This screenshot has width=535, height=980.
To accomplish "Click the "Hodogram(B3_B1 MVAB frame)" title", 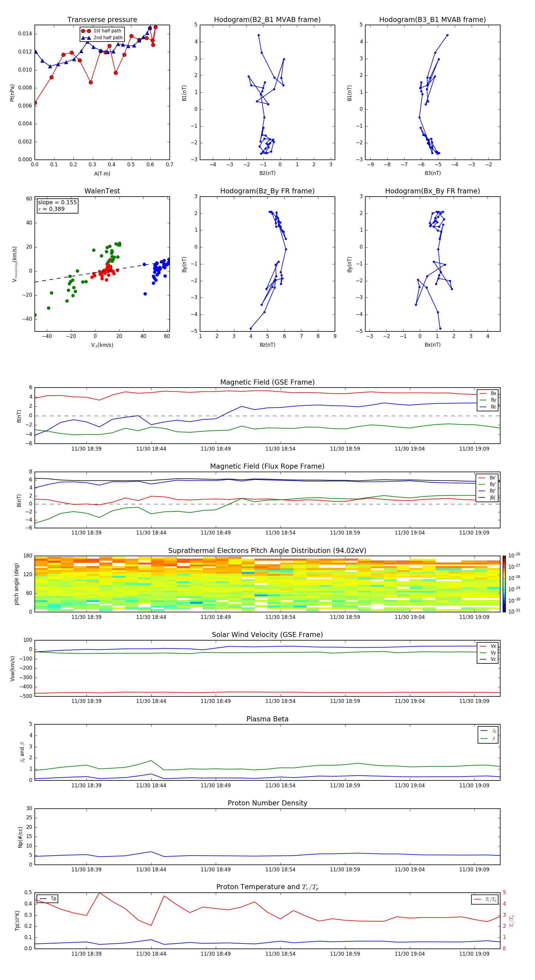I will pyautogui.click(x=432, y=19).
